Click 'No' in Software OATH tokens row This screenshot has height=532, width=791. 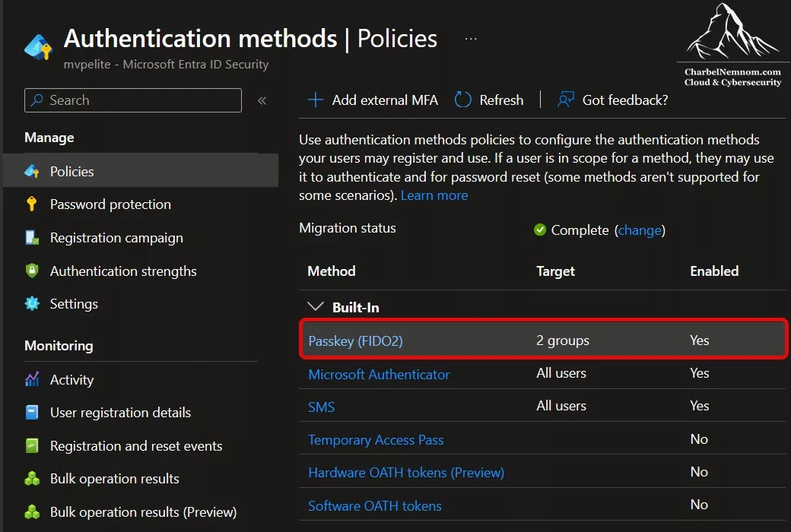(699, 505)
